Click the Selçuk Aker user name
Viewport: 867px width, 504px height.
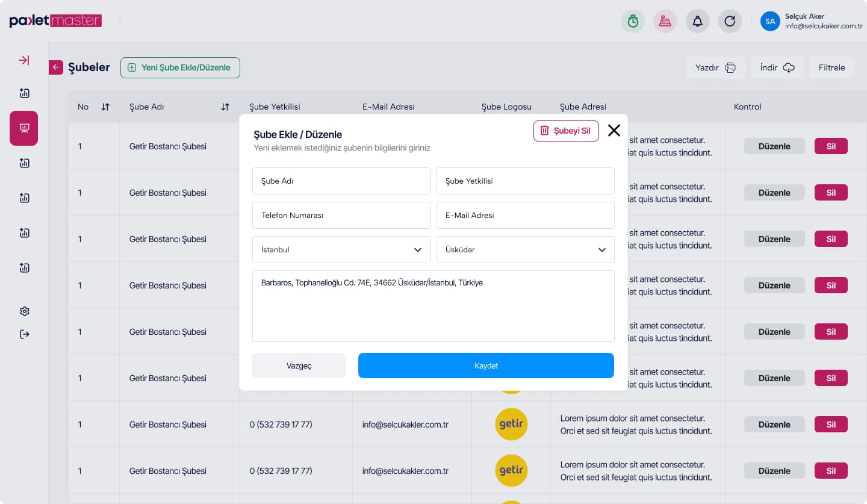click(804, 16)
